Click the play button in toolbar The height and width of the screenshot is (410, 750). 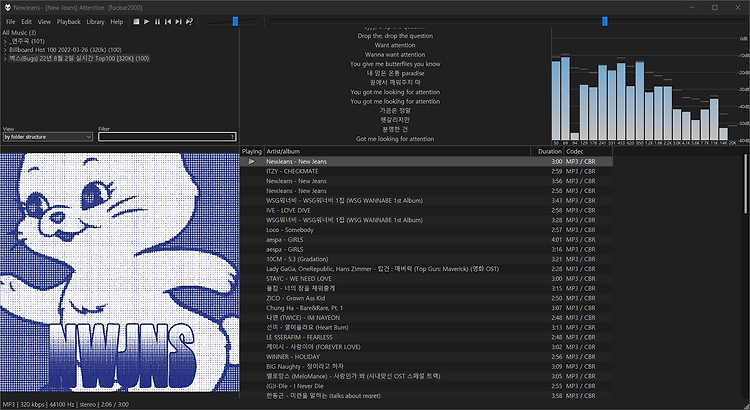click(x=147, y=22)
